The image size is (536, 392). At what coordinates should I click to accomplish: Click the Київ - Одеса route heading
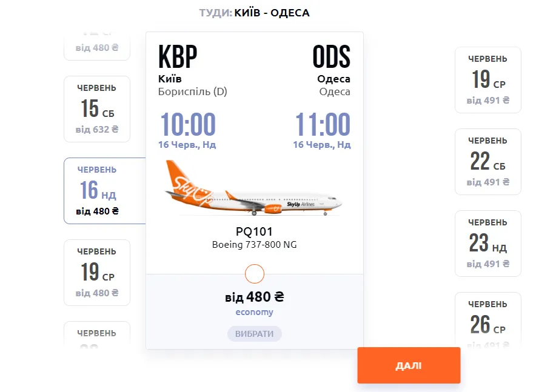272,13
